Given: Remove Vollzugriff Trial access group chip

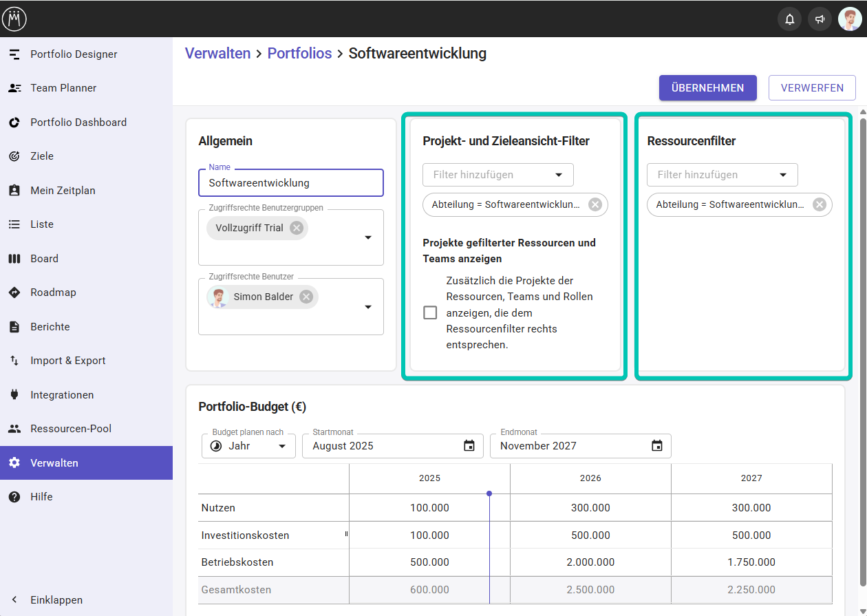Looking at the screenshot, I should pos(296,228).
